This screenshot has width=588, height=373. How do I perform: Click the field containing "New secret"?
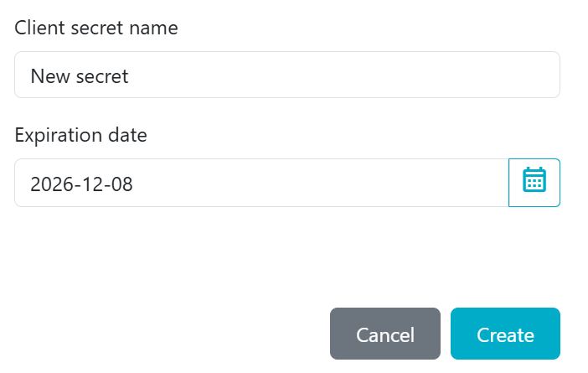click(286, 75)
